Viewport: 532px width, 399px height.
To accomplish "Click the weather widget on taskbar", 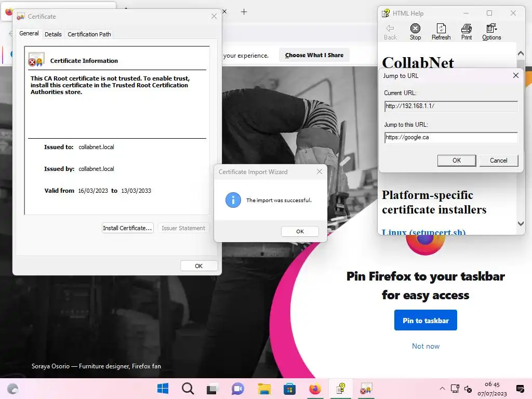I will 12,389.
